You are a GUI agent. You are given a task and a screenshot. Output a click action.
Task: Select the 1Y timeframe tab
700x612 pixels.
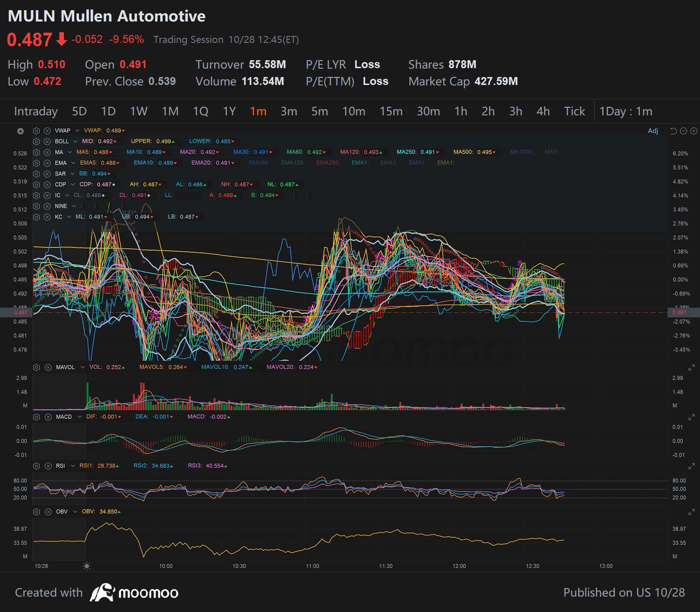coord(229,111)
